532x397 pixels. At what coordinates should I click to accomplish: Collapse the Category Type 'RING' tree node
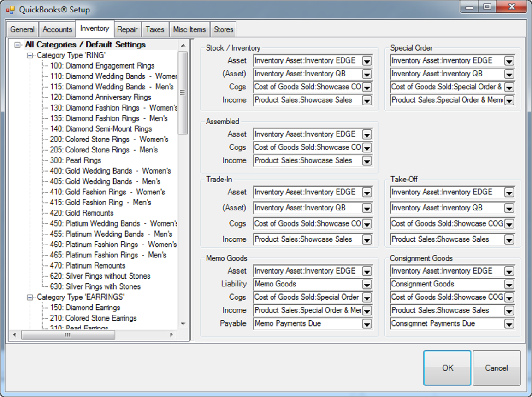[x=30, y=55]
